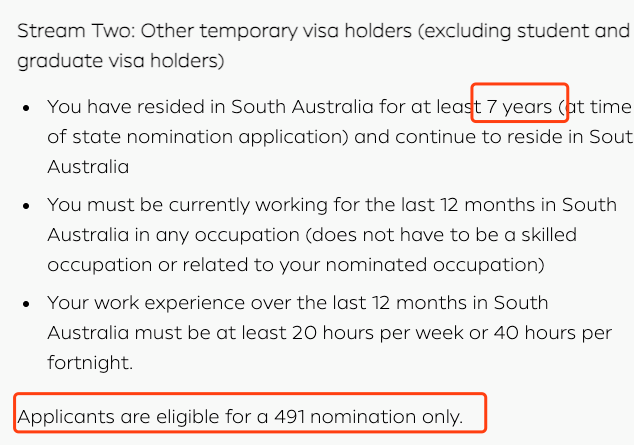Click the red-boxed "7 years" text
Screen dimensions: 634x445
click(x=519, y=105)
